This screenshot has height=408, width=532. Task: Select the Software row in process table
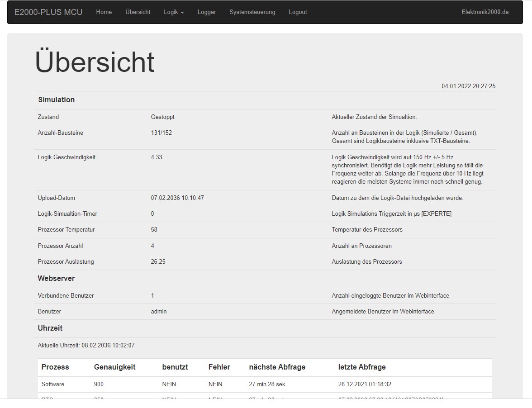point(53,384)
